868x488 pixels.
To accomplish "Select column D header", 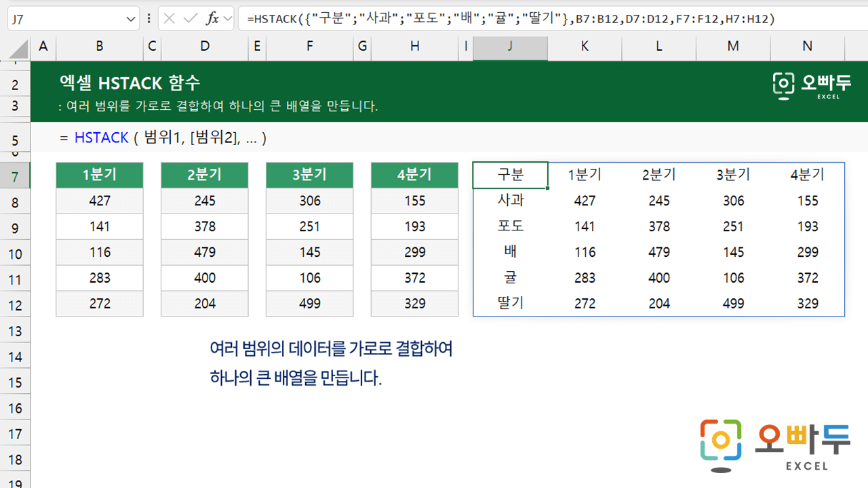I will tap(205, 46).
